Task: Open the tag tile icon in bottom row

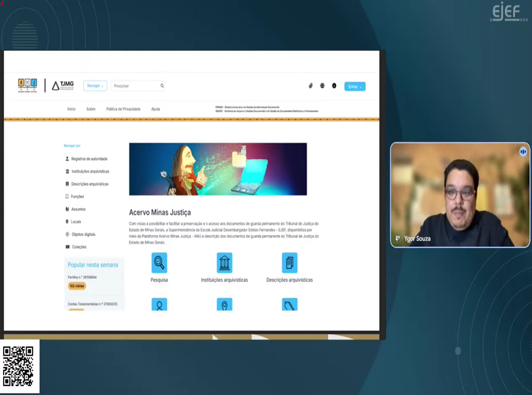Action: (x=289, y=305)
